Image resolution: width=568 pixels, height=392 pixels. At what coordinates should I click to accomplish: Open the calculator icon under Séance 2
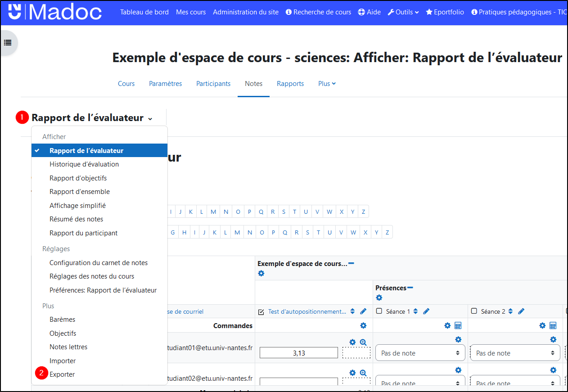coord(553,325)
